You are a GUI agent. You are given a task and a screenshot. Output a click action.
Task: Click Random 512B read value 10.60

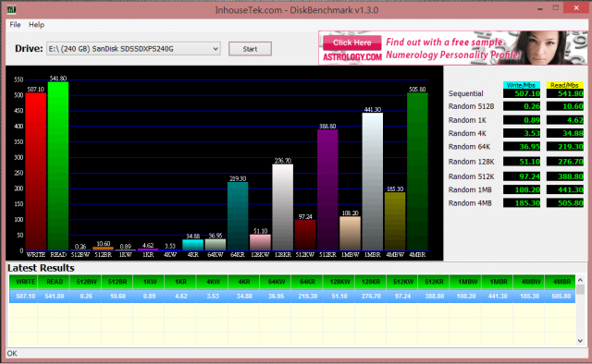tap(565, 106)
